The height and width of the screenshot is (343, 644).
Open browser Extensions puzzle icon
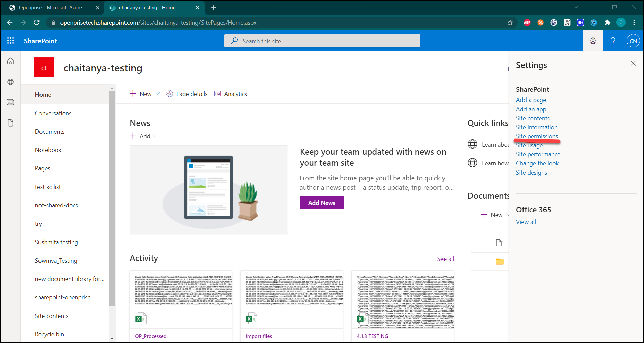[607, 23]
